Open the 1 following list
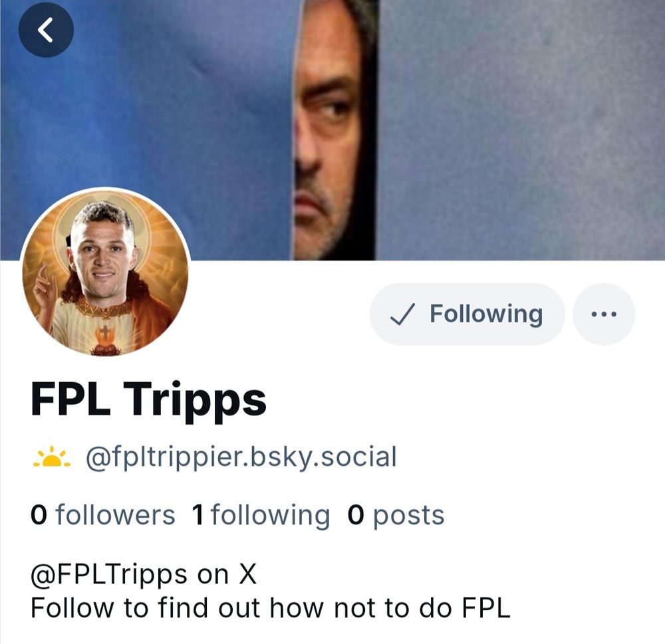665x644 pixels. pyautogui.click(x=261, y=515)
